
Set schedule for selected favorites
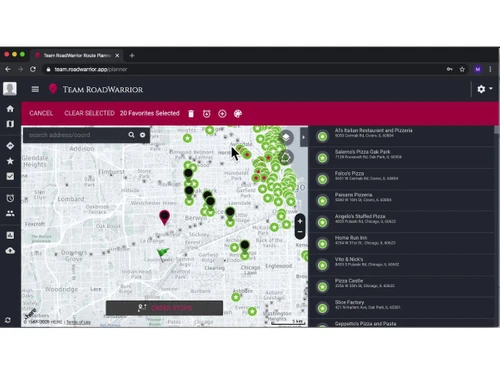(207, 114)
